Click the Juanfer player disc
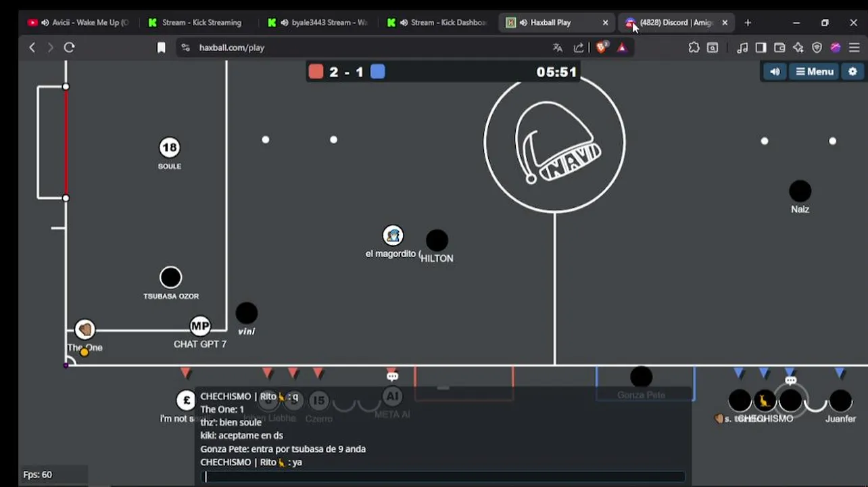The width and height of the screenshot is (868, 487). (840, 400)
